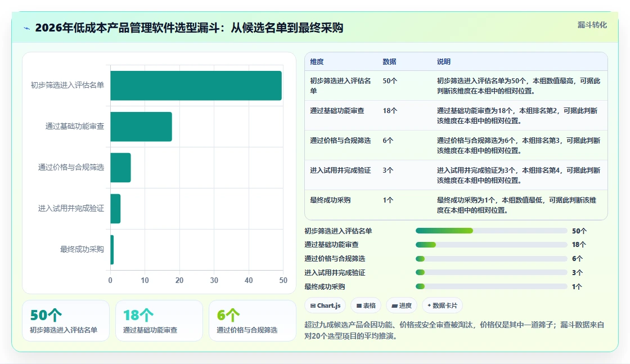The image size is (630, 364).
Task: Click table row label 初步筛选进入评估名单
Action: 340,86
